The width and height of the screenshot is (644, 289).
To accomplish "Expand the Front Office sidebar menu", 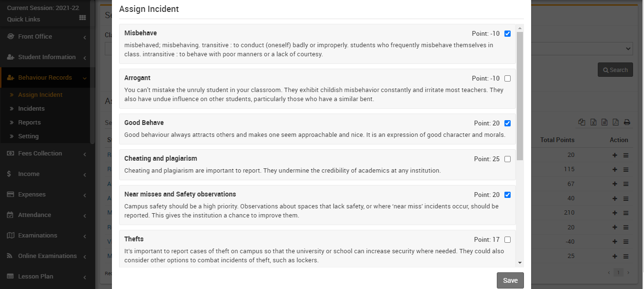I will [x=47, y=37].
